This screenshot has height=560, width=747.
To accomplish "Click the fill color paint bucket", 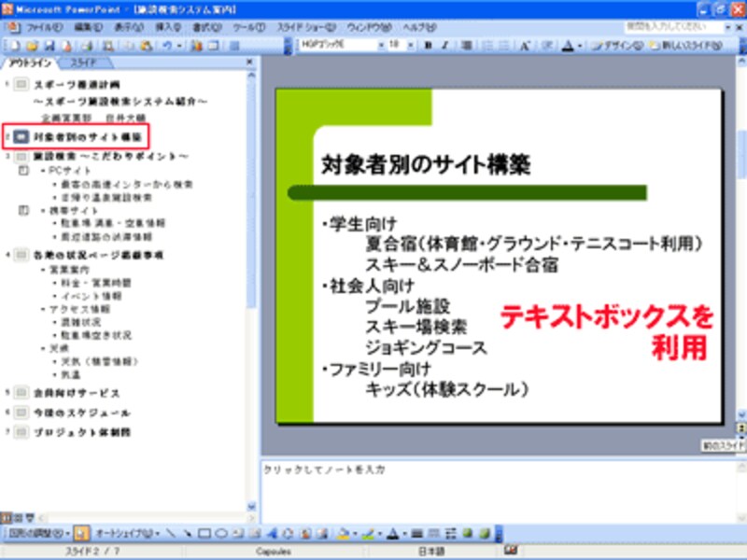I will click(342, 533).
